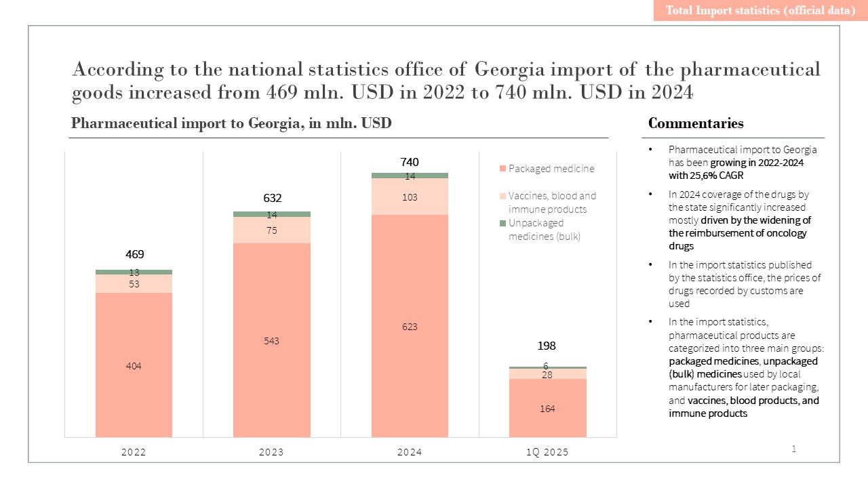
Task: Click the 'Vaccines, blood and immune products' legend label
Action: coord(553,203)
